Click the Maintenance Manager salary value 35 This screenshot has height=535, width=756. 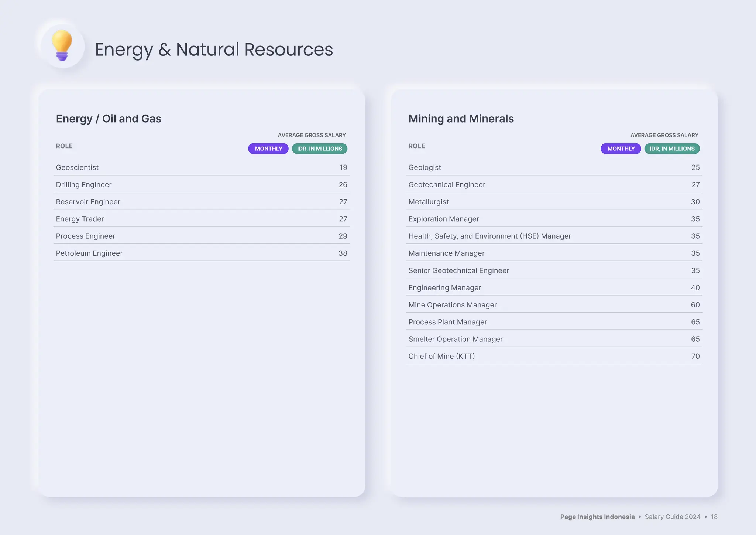click(695, 253)
